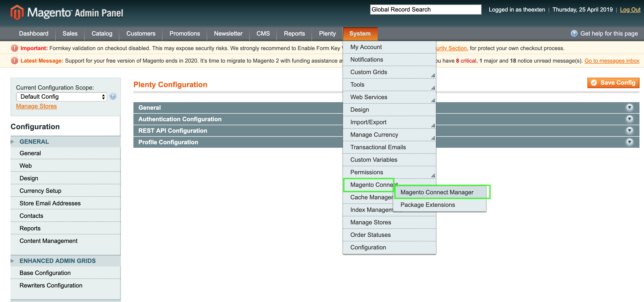Open Web in configuration sidebar
The width and height of the screenshot is (644, 302).
(66, 166)
